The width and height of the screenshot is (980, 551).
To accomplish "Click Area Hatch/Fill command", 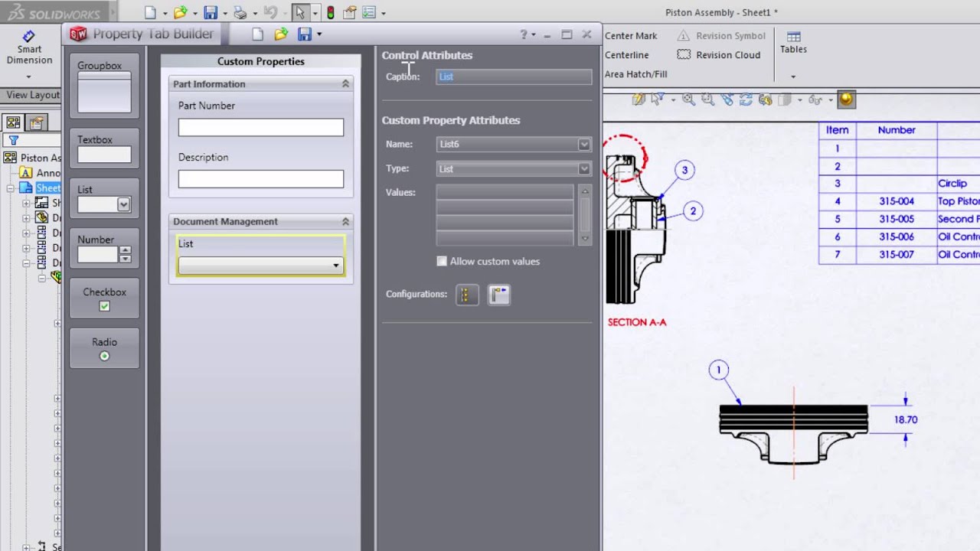I will [x=636, y=74].
